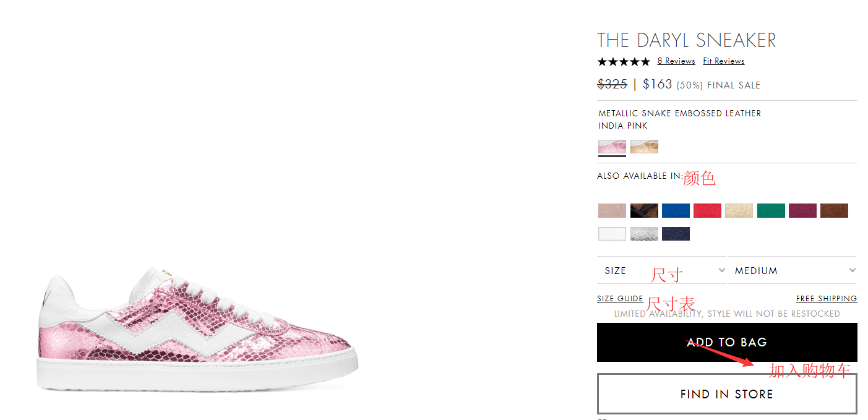
Task: Open the 8 Reviews link
Action: pos(676,61)
